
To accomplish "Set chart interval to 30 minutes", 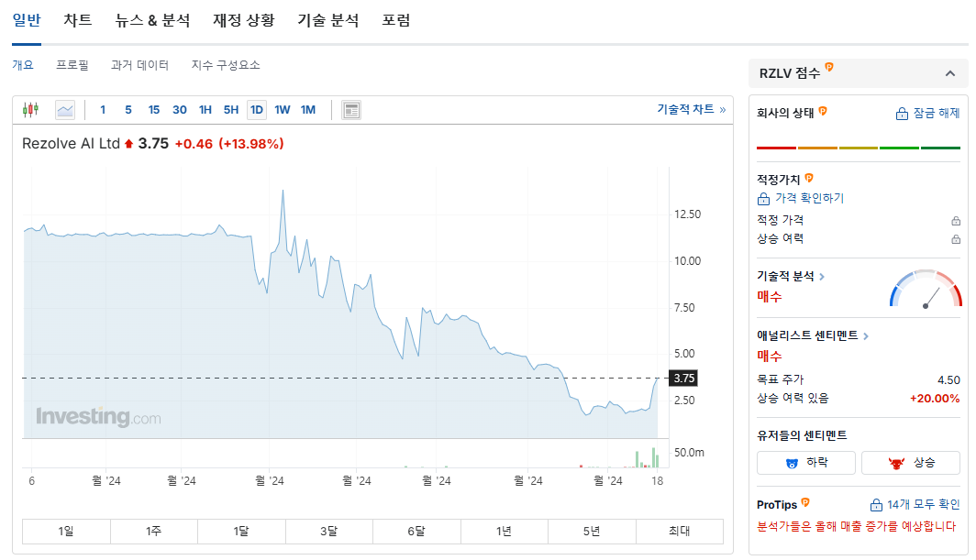I will click(179, 110).
